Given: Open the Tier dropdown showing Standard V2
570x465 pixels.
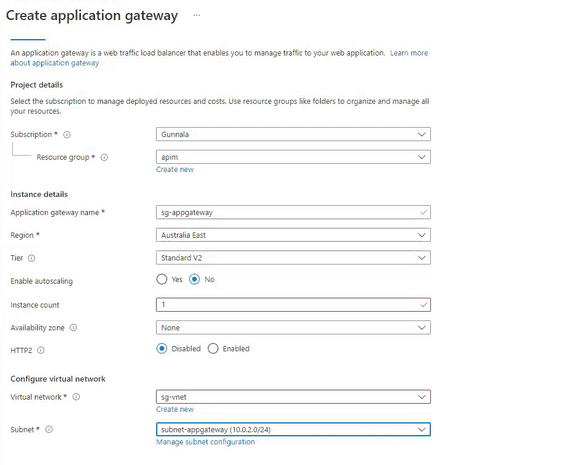Looking at the screenshot, I should (x=293, y=258).
